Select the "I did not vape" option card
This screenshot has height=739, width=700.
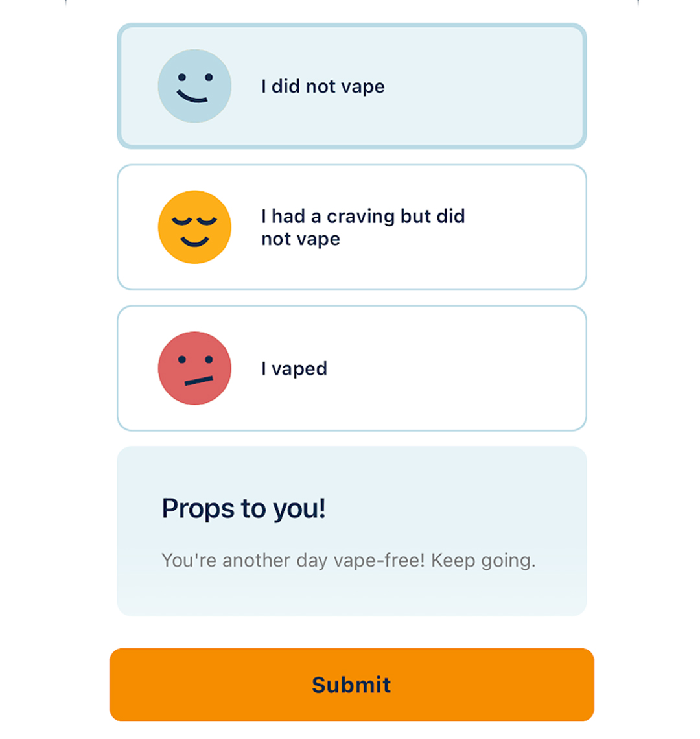coord(352,86)
